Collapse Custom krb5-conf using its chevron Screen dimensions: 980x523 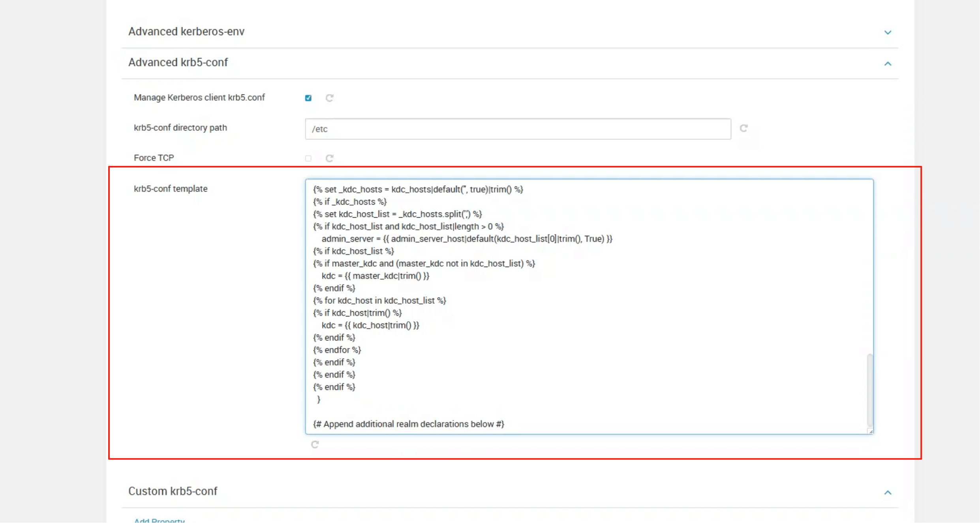[x=888, y=493]
